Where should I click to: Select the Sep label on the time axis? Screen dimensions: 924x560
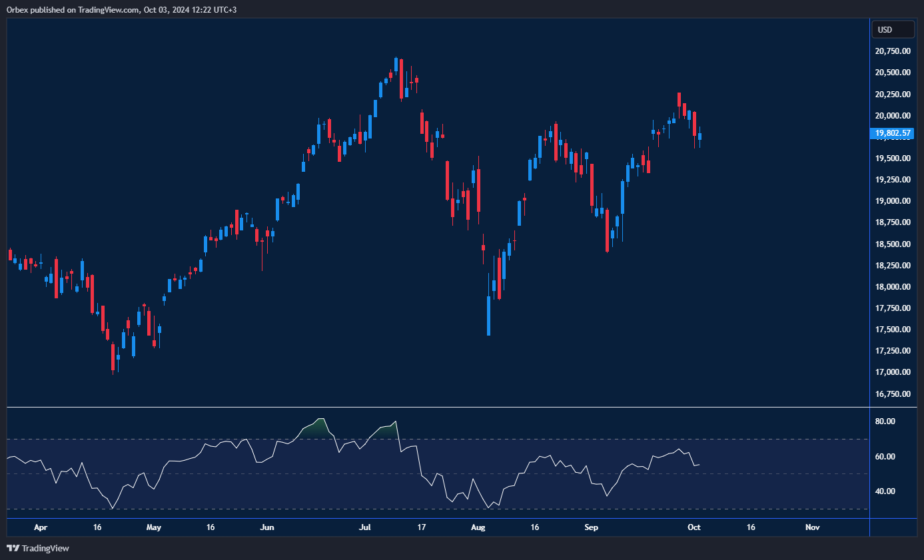591,527
